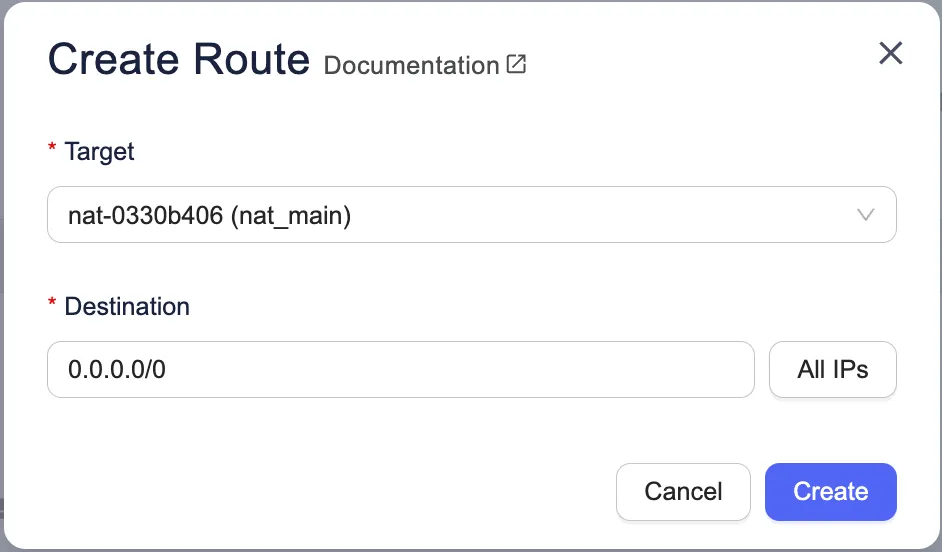The width and height of the screenshot is (942, 552).
Task: Click into the Destination input field
Action: [400, 369]
